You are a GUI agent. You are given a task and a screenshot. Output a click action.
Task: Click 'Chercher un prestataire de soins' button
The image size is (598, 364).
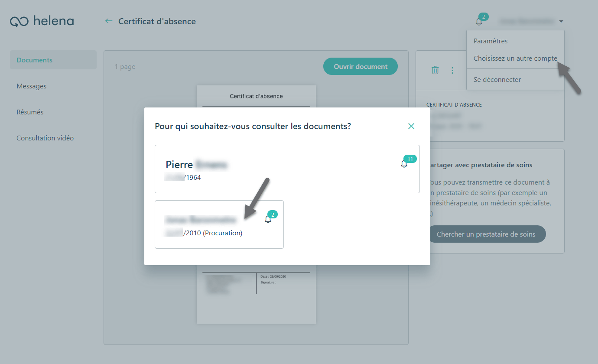[x=486, y=234]
